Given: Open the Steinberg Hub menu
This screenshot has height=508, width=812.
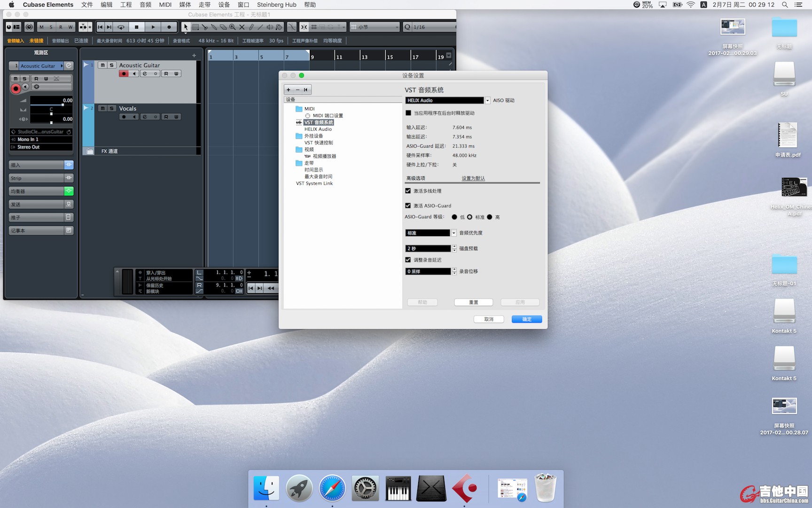Looking at the screenshot, I should pos(276,5).
